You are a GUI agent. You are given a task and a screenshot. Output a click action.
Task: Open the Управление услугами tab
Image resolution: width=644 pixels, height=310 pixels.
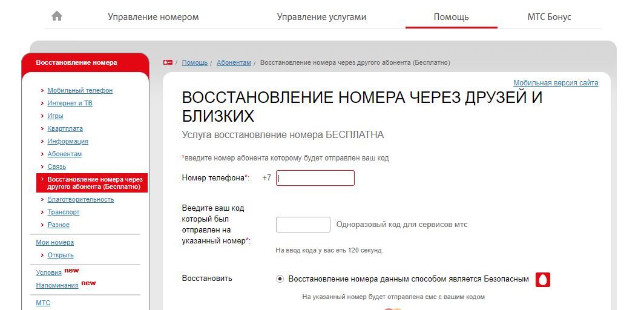[321, 17]
